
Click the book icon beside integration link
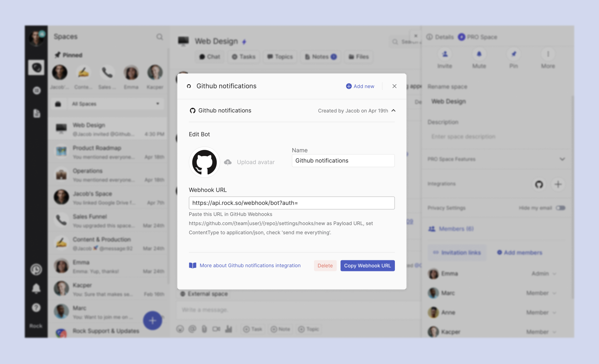[193, 266]
